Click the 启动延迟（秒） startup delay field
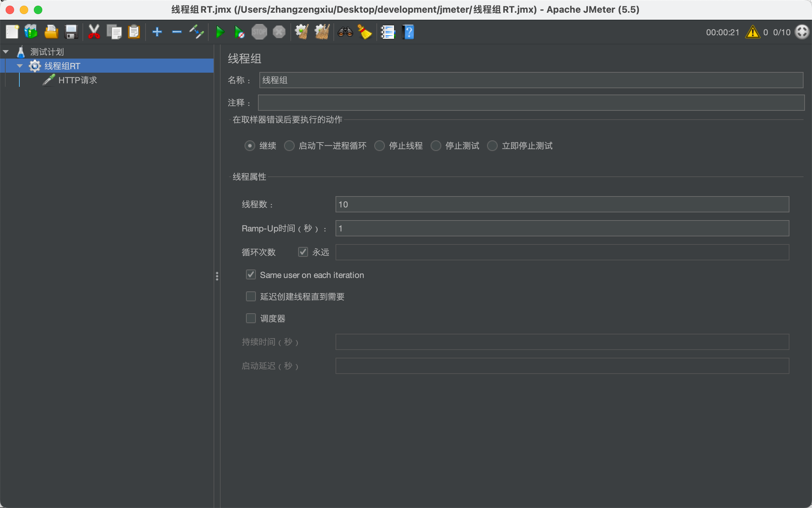 562,366
